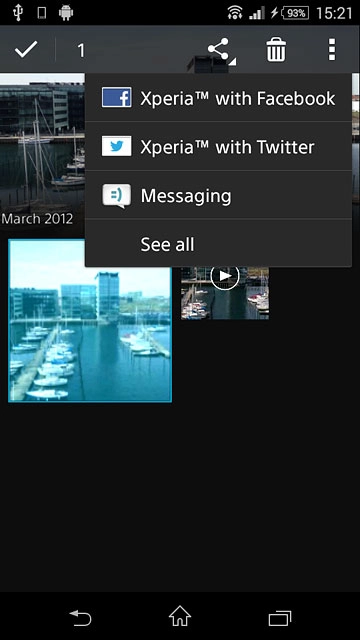This screenshot has width=360, height=640.
Task: Choose Messaging from the share list
Action: coord(218,196)
